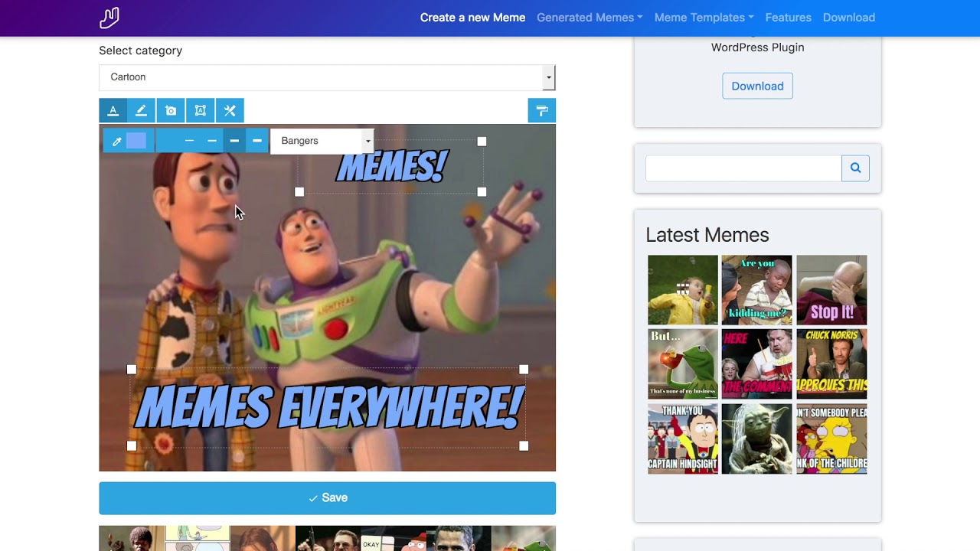Click the 'Latest Memes' heading
Image resolution: width=980 pixels, height=551 pixels.
tap(707, 235)
